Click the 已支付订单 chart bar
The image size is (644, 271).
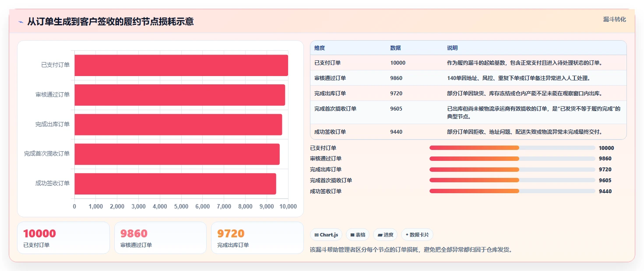(181, 65)
